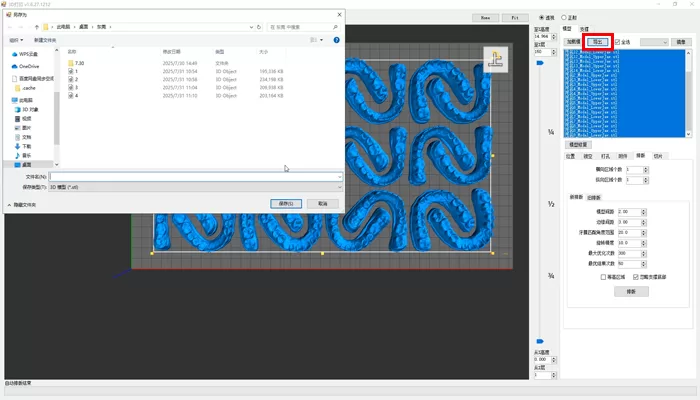
Task: Select the 透视 perspective radio button
Action: pyautogui.click(x=542, y=17)
